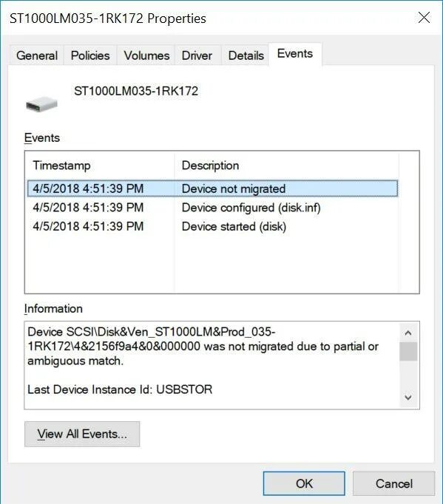Click the Information scrollbar thumb
The height and width of the screenshot is (504, 443).
[x=408, y=351]
